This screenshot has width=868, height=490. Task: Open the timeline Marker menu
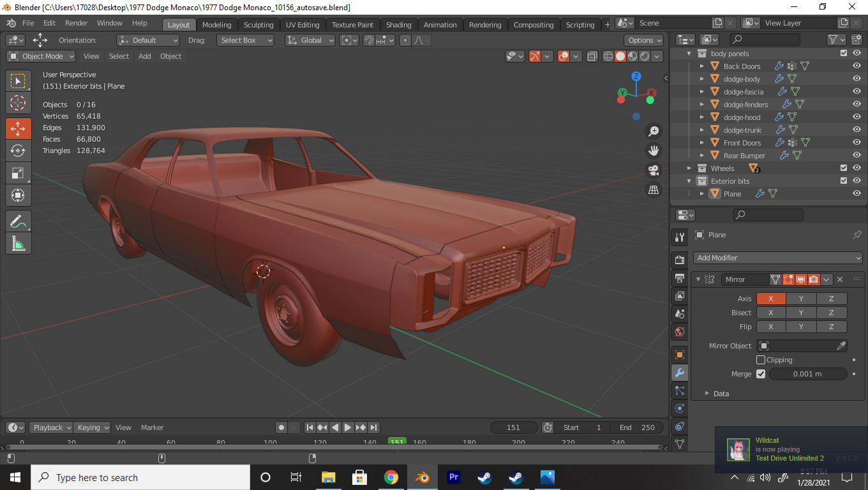coord(153,427)
